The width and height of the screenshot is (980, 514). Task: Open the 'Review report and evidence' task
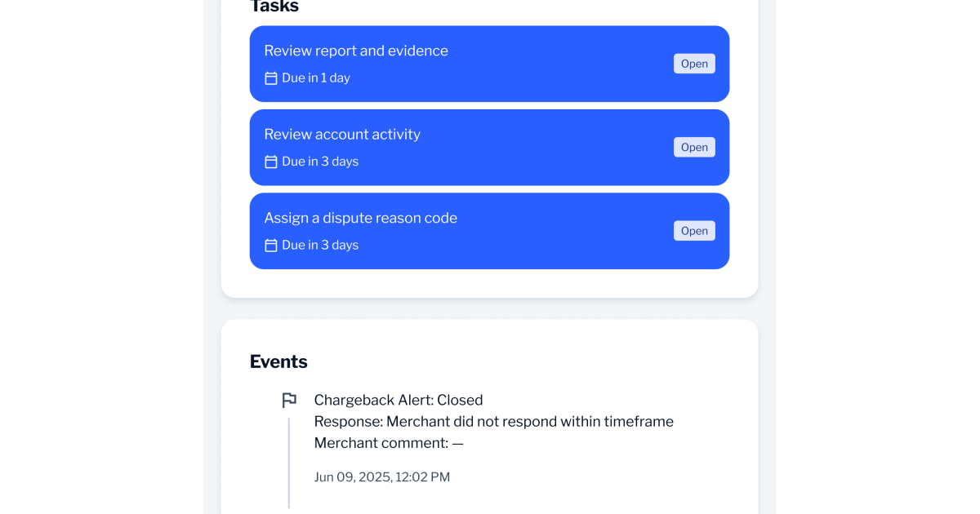694,63
